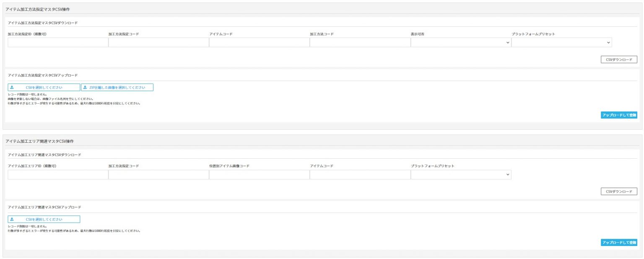Viewport: 644px width, 259px height.
Task: Choose CSVを選択してください in the 加工エリア関連 upload
Action: tap(44, 219)
